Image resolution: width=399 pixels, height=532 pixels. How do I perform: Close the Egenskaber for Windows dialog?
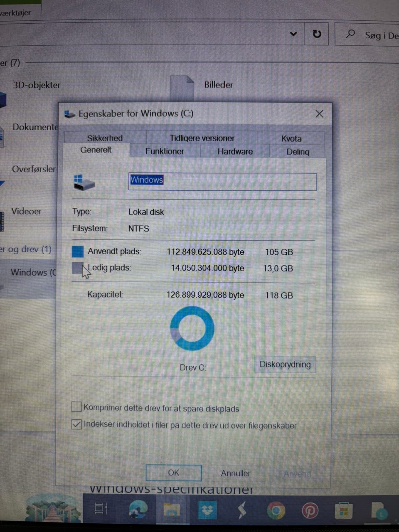coord(319,114)
